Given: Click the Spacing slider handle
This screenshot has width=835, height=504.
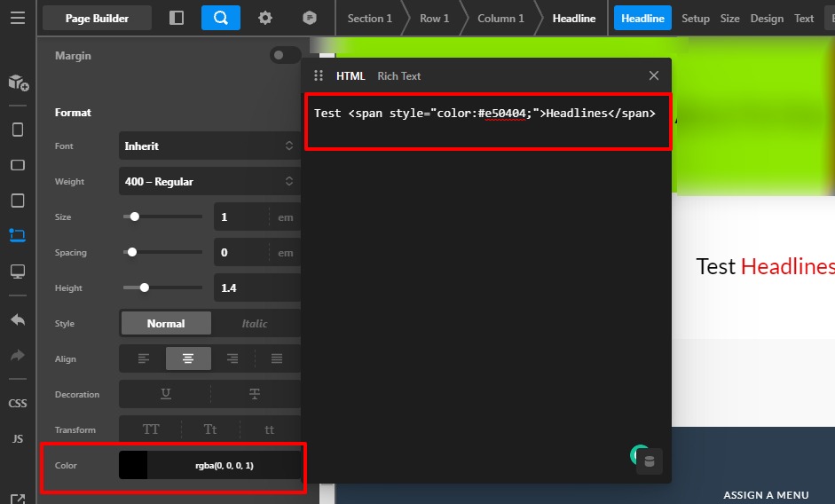Looking at the screenshot, I should pyautogui.click(x=132, y=252).
